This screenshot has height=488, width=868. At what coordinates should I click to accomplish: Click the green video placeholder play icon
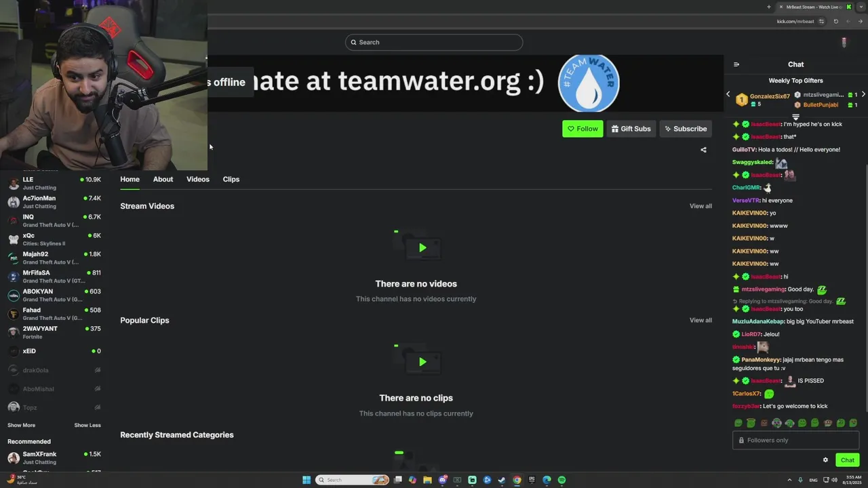(422, 248)
